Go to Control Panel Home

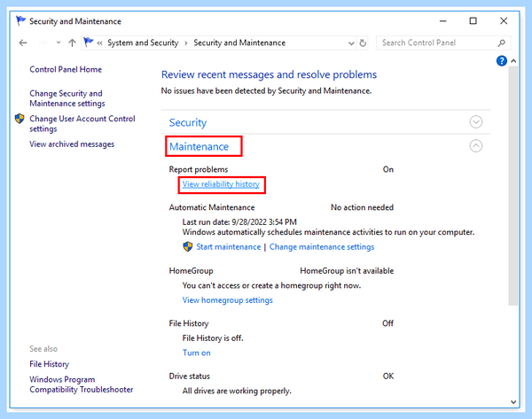pos(66,69)
